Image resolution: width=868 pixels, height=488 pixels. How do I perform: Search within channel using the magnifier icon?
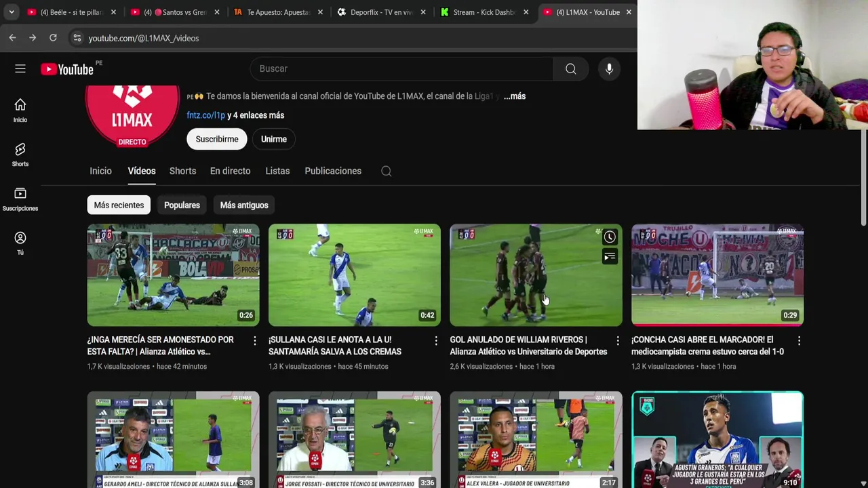[x=387, y=171]
